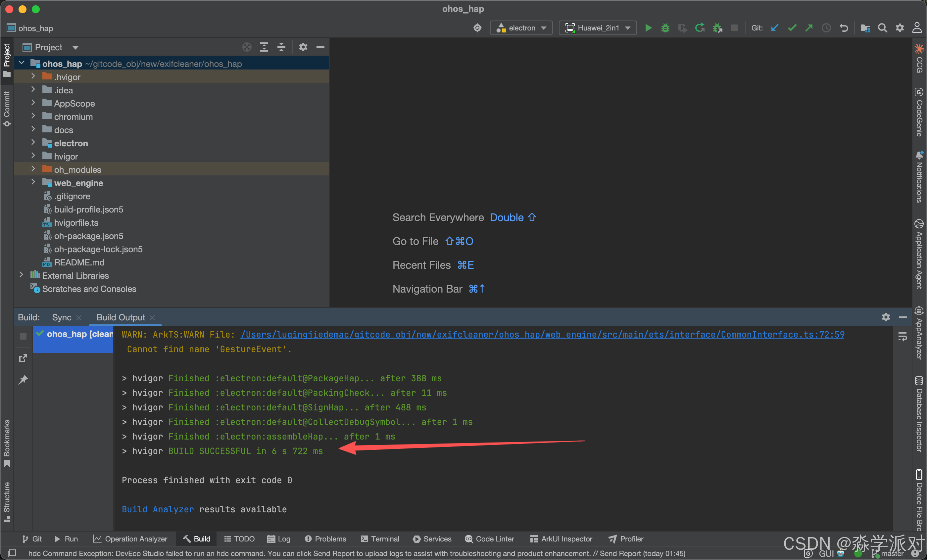Pin the Build tab
Viewport: 927px width, 560px height.
(23, 380)
